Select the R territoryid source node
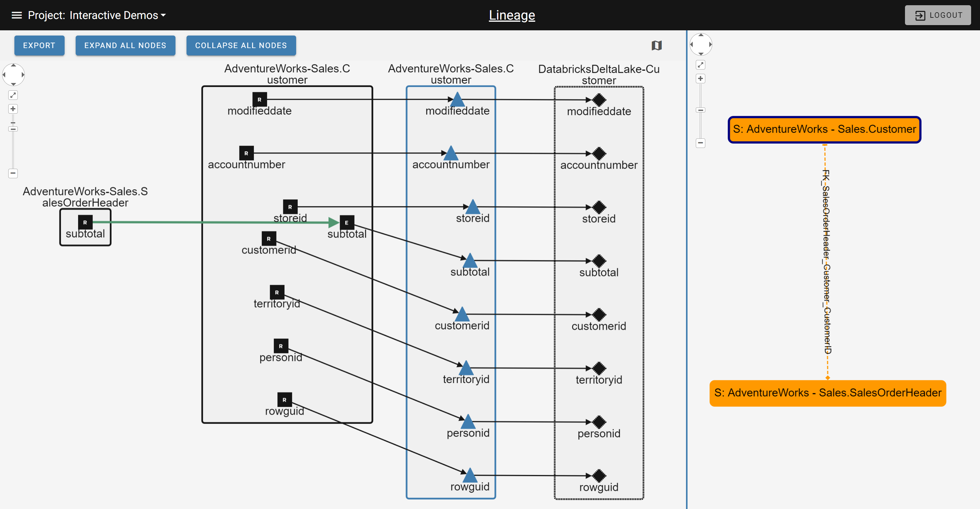 point(277,292)
